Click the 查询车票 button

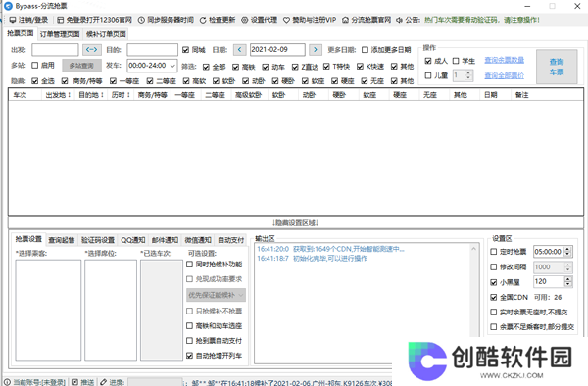(557, 67)
